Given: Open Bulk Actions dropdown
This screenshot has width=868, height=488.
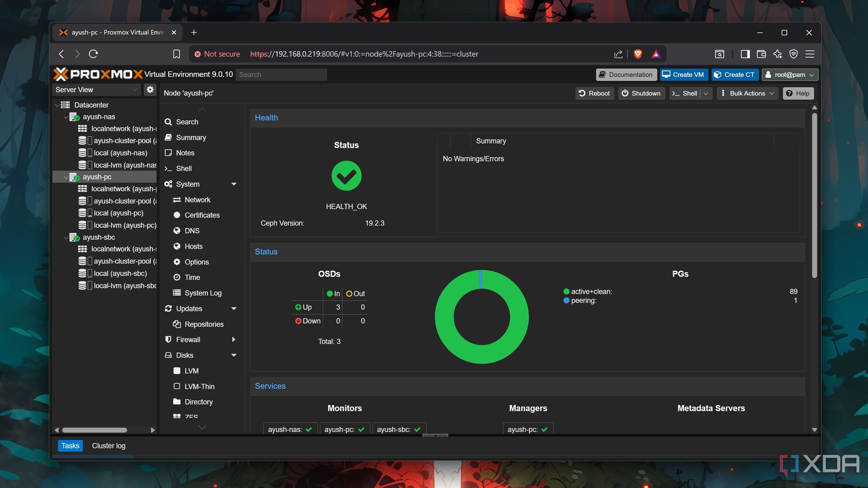Looking at the screenshot, I should pyautogui.click(x=747, y=93).
